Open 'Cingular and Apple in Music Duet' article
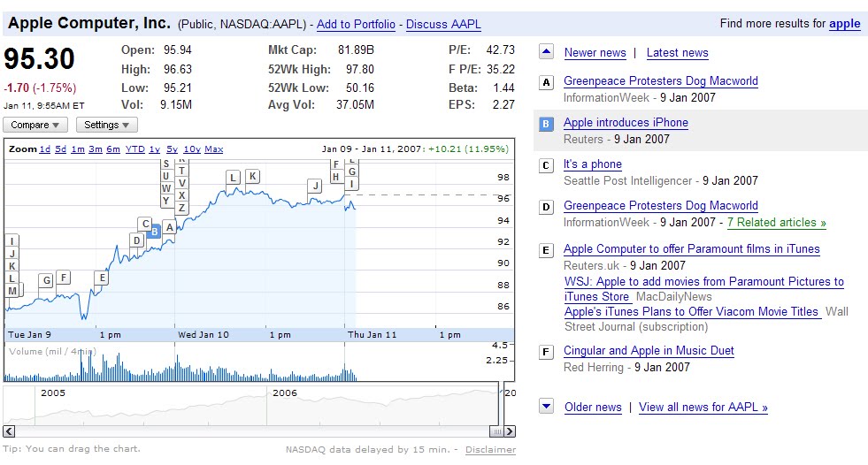 [x=649, y=351]
